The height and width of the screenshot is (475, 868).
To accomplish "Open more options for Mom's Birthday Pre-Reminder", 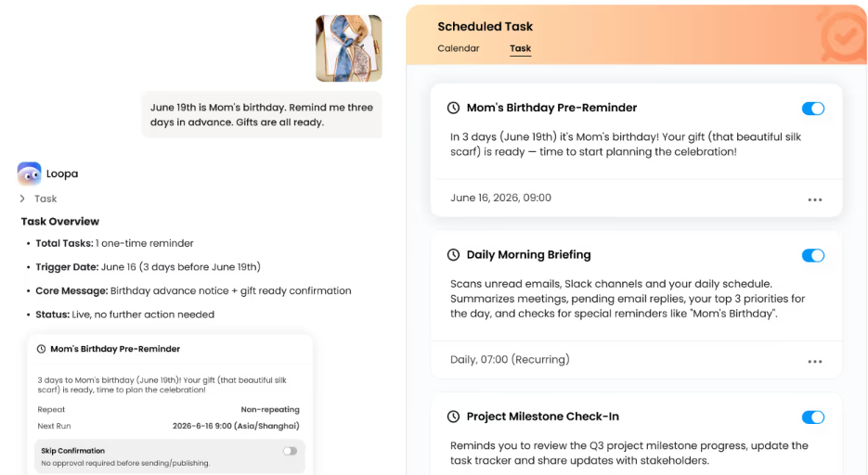I will 815,199.
